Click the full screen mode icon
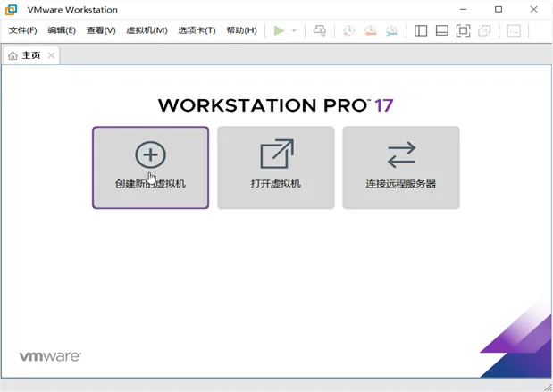Viewport: 553px width, 392px height. pyautogui.click(x=464, y=30)
